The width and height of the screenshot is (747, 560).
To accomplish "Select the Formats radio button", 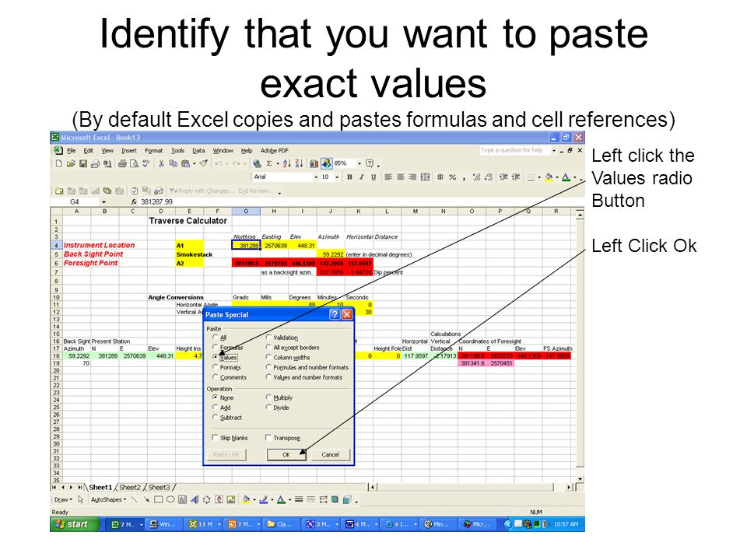I will click(216, 366).
